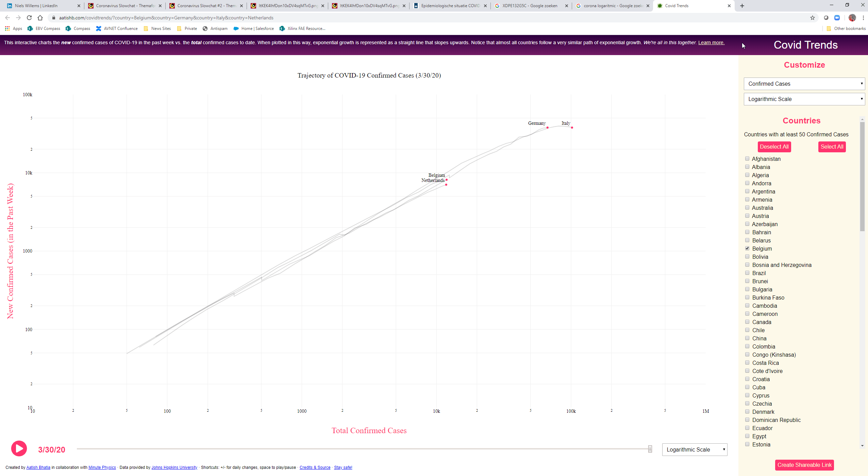Switch to the Niels Willems LinkedIn tab
Viewport: 868px width, 476px height.
[x=37, y=6]
